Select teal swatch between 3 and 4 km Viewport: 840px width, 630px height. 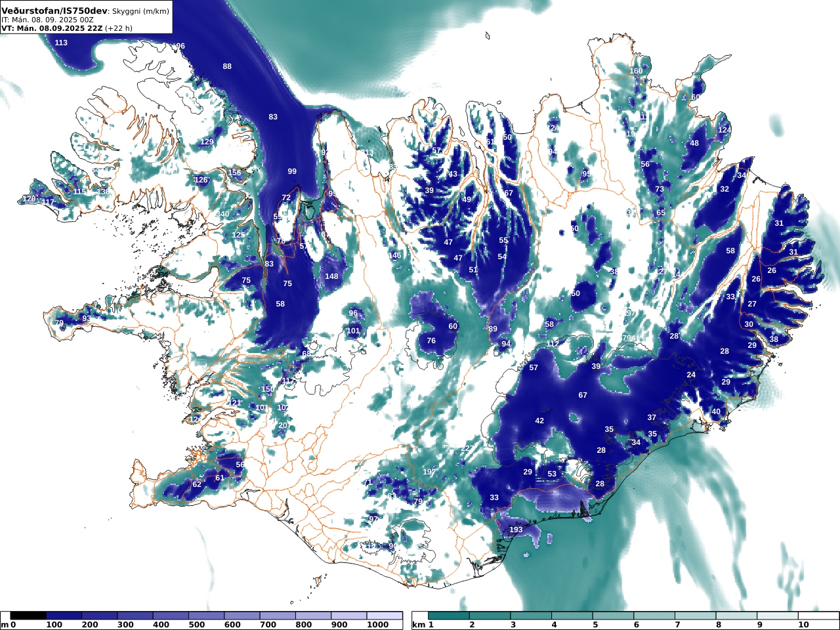pyautogui.click(x=531, y=616)
